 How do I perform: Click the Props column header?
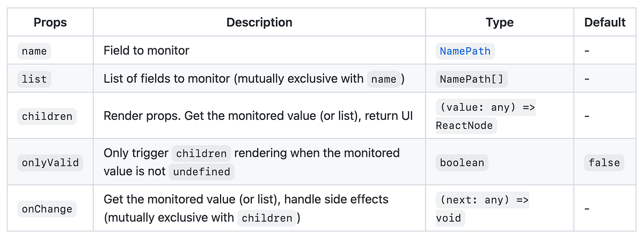(x=50, y=23)
